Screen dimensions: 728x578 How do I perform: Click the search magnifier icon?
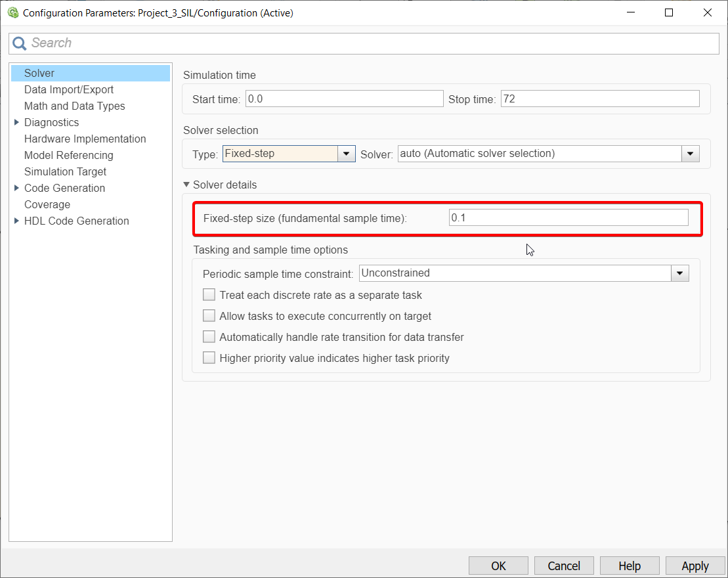tap(20, 43)
